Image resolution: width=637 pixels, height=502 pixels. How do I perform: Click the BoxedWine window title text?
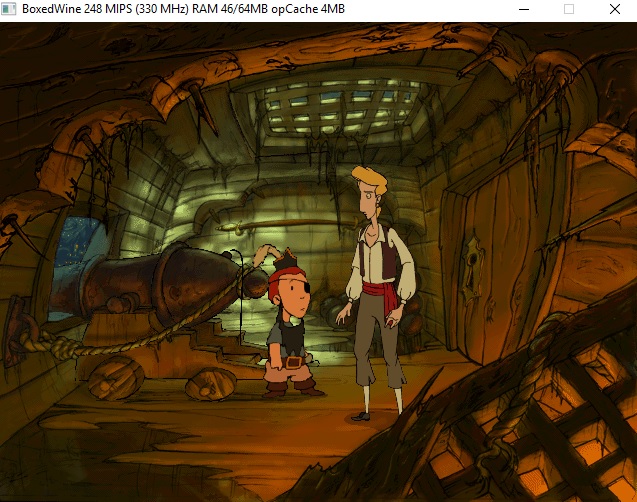(183, 9)
